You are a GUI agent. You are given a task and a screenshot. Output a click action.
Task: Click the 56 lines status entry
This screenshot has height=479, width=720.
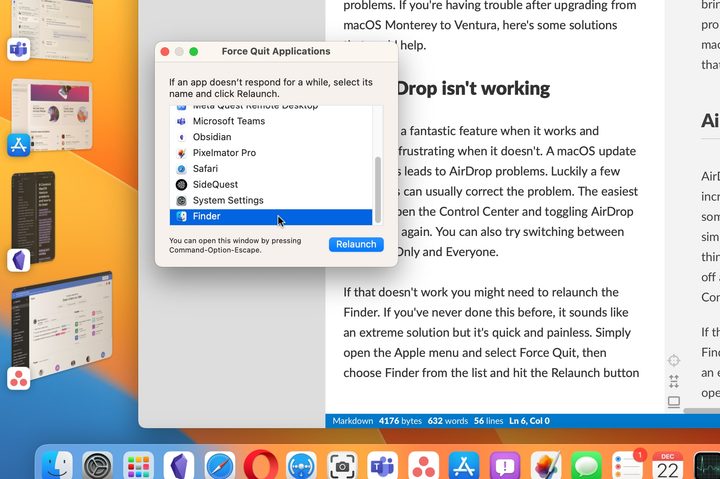coord(489,421)
